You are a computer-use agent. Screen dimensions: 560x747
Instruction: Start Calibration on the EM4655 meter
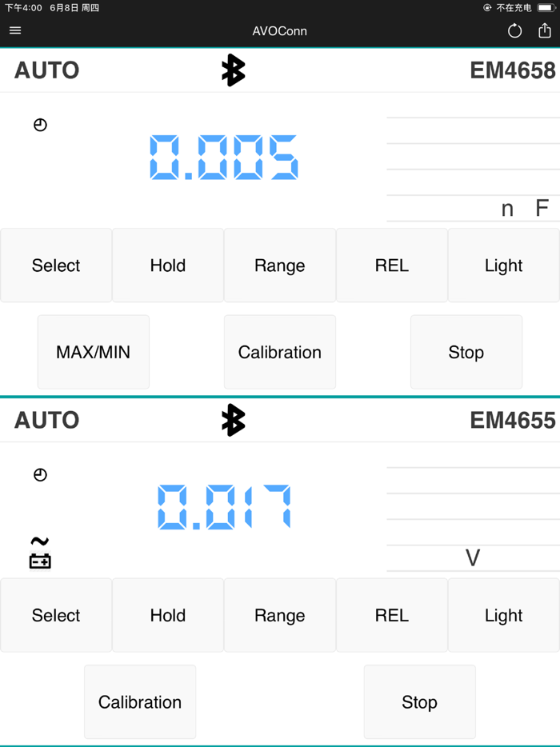click(139, 701)
